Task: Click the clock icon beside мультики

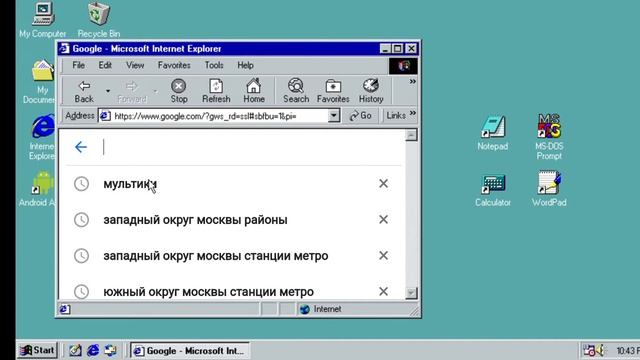Action: pos(81,184)
